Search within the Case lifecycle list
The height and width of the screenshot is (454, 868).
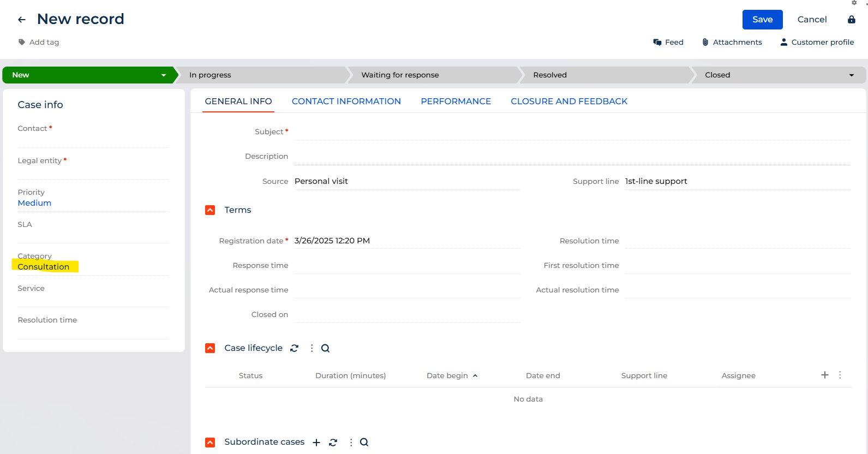point(325,348)
